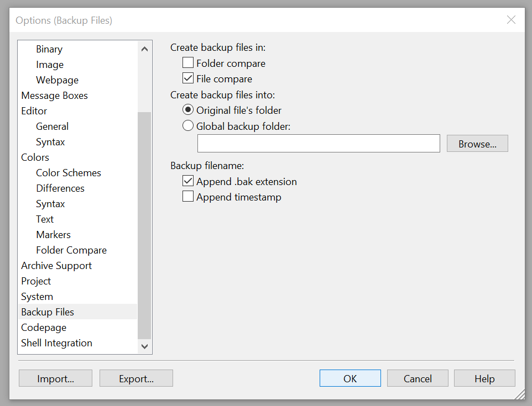Select Binary in the options tree

click(49, 49)
